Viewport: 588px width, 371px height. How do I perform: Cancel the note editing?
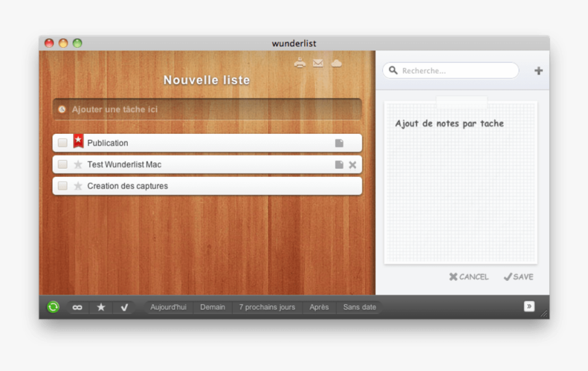coord(469,277)
